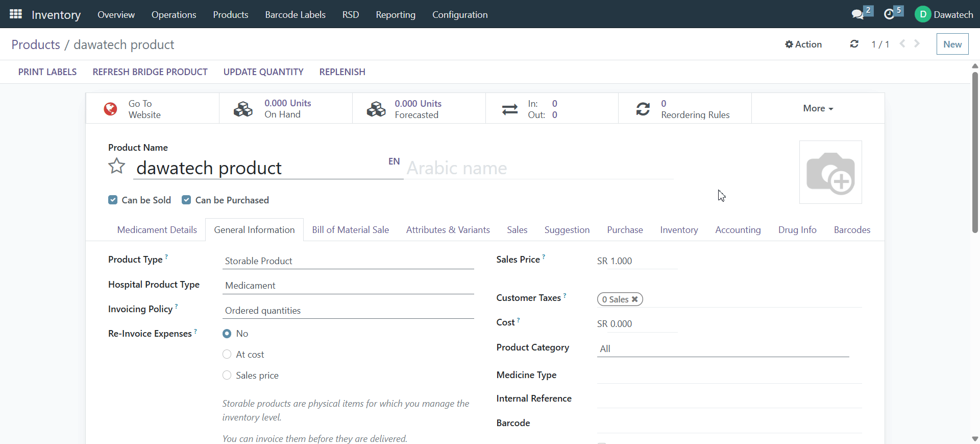The image size is (980, 444).
Task: Switch to Medicament Details tab
Action: tap(157, 230)
